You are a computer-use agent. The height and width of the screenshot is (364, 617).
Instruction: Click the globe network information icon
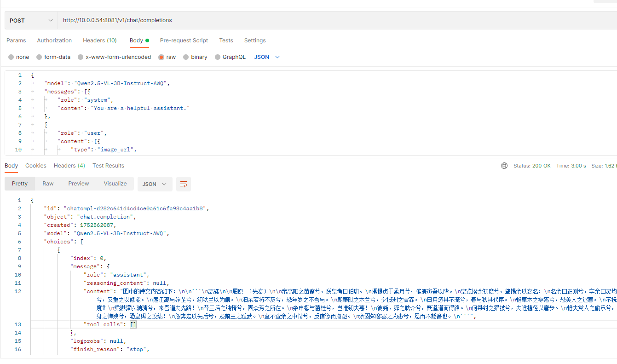click(504, 166)
